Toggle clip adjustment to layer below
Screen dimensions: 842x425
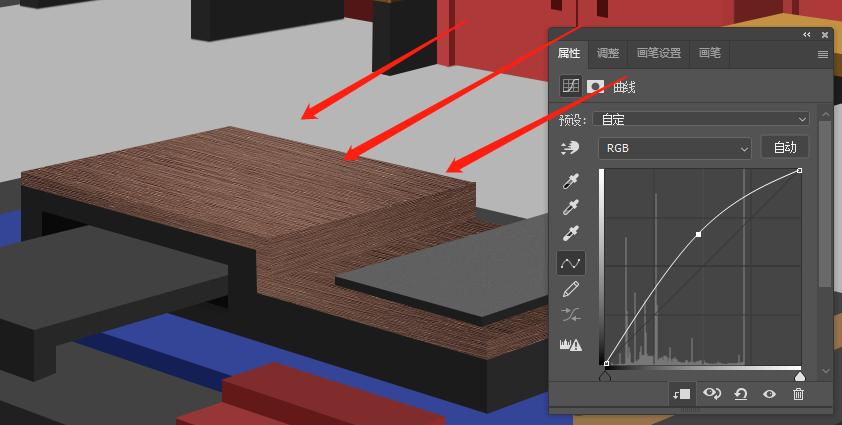tap(682, 394)
